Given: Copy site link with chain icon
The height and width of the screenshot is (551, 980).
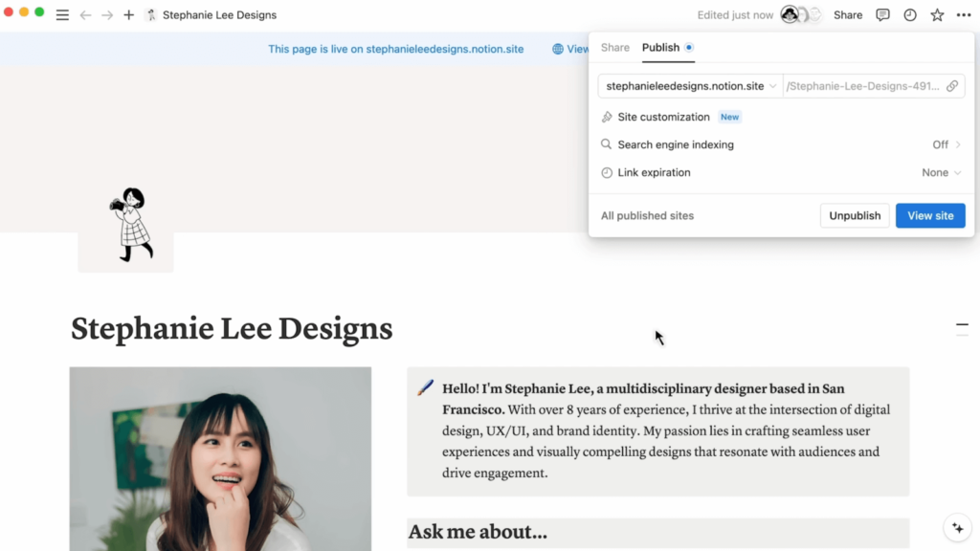Looking at the screenshot, I should pyautogui.click(x=952, y=86).
